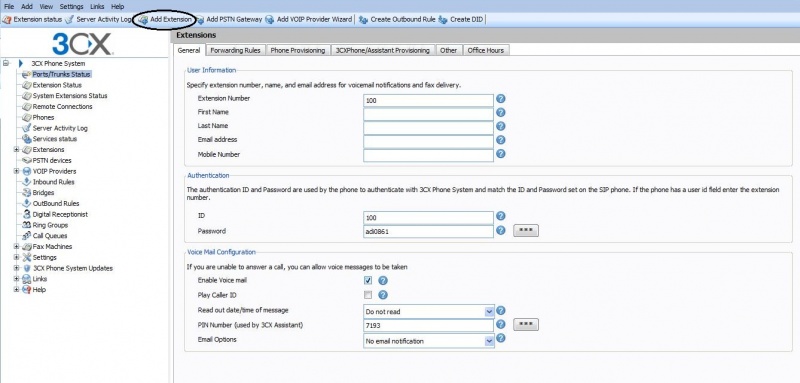Click the Digital Receptionist icon

[27, 214]
